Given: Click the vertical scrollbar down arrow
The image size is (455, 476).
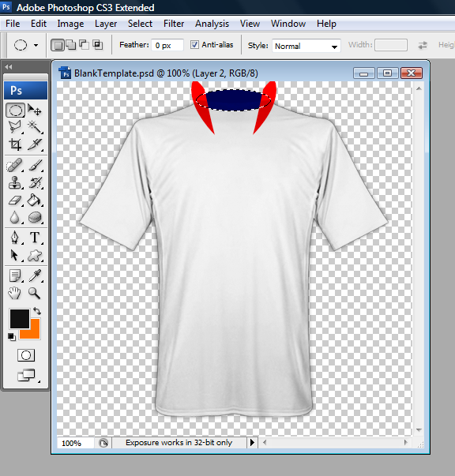Looking at the screenshot, I should pyautogui.click(x=419, y=430).
